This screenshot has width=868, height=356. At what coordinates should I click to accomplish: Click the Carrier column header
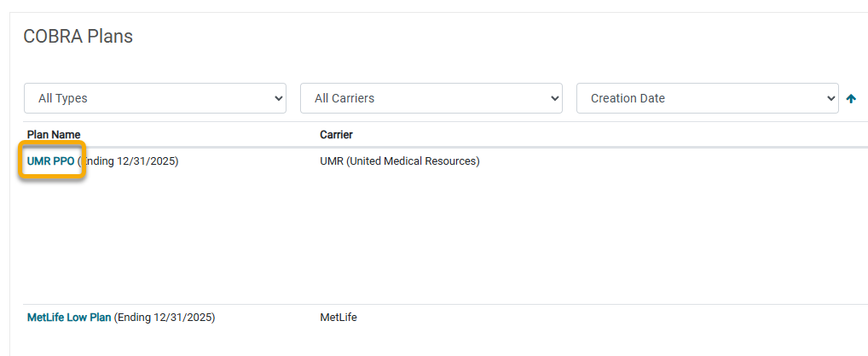pos(336,135)
